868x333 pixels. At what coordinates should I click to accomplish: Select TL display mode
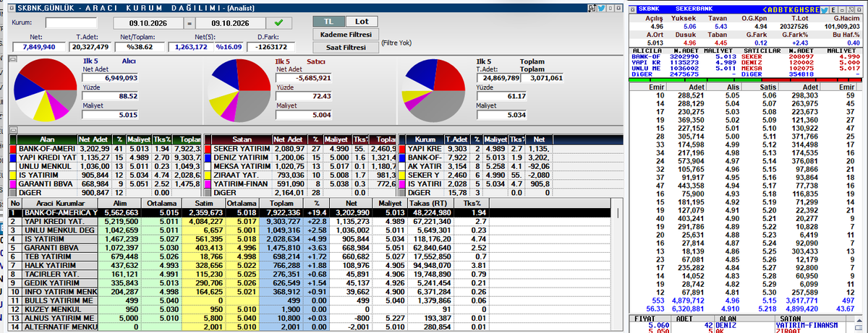pos(328,22)
